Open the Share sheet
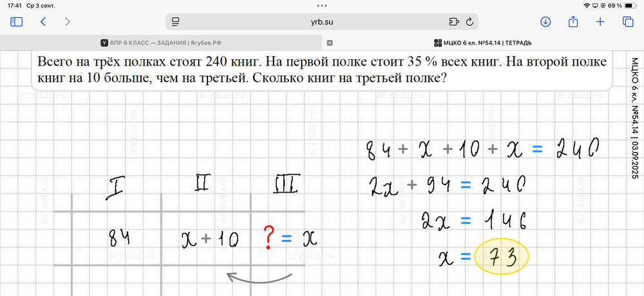 [573, 21]
